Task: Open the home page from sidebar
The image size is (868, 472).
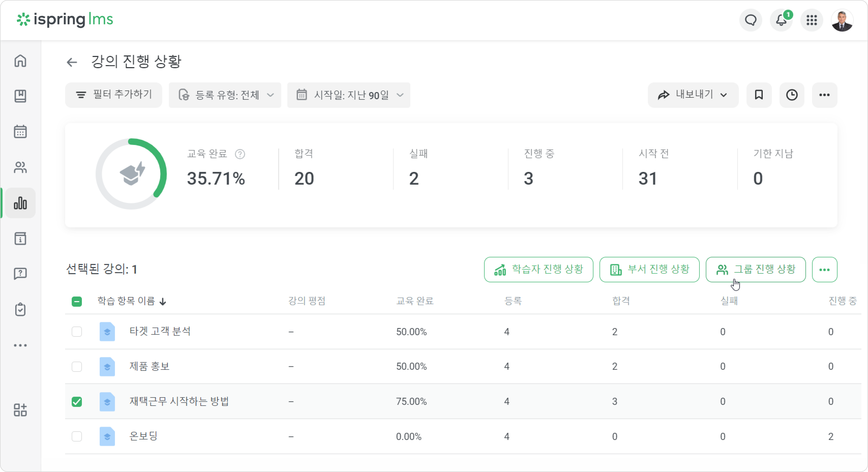Action: pos(20,61)
